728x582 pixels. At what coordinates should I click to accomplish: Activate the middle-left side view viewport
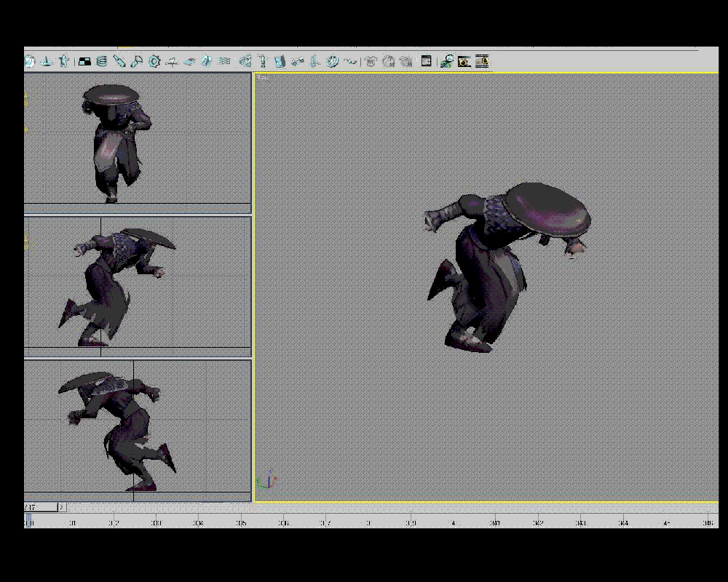coord(138,287)
